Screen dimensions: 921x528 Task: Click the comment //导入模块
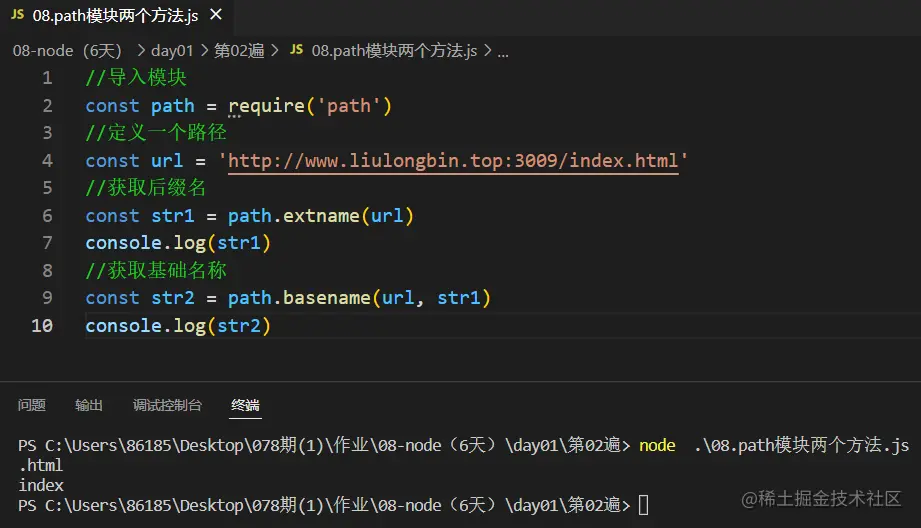coord(136,78)
